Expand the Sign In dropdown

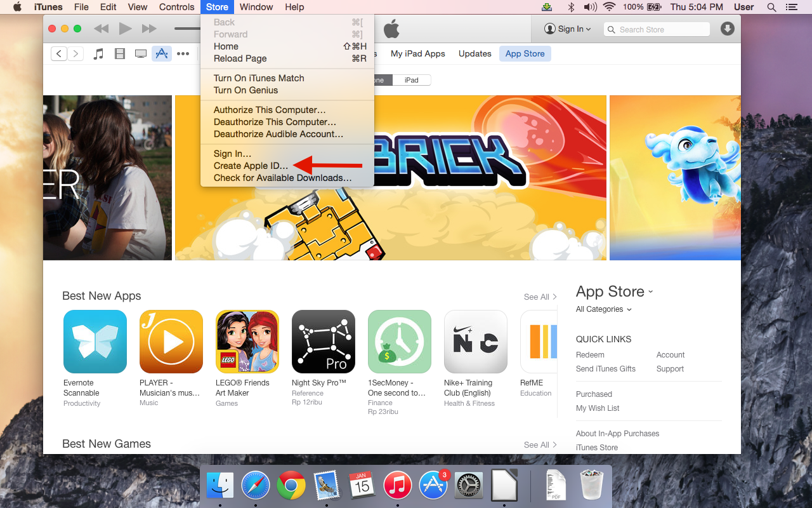(568, 29)
